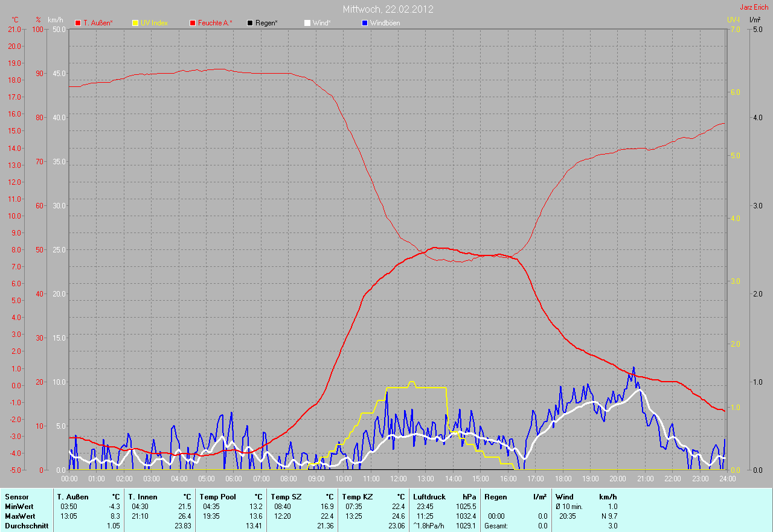Select the white Wind legend swatch
The width and height of the screenshot is (773, 532).
307,23
